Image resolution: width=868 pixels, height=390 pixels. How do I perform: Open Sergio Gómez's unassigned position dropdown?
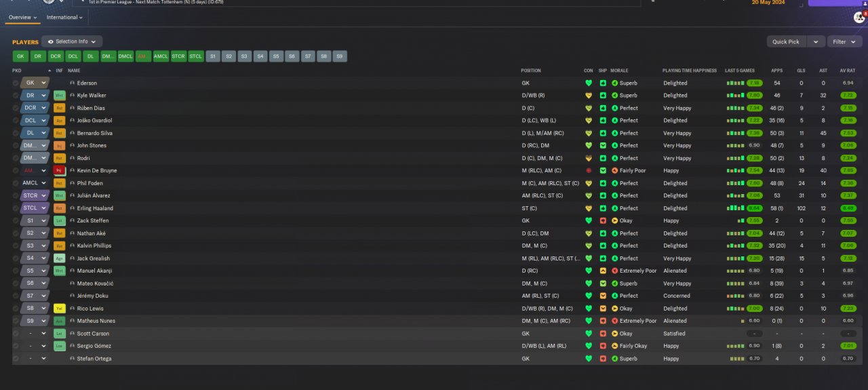pyautogui.click(x=35, y=346)
